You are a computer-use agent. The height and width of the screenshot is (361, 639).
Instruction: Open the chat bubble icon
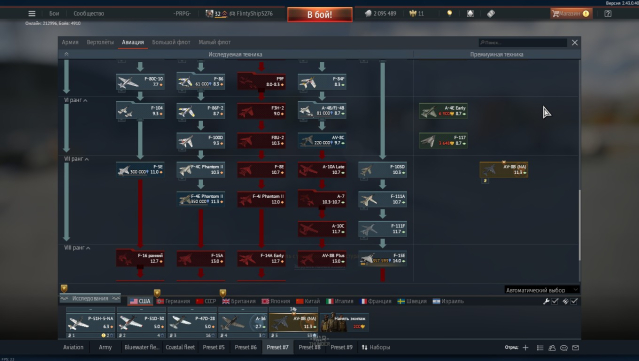[x=564, y=348]
